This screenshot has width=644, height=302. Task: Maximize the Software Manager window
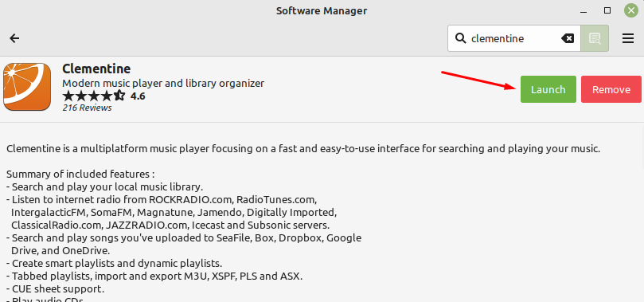pyautogui.click(x=607, y=10)
